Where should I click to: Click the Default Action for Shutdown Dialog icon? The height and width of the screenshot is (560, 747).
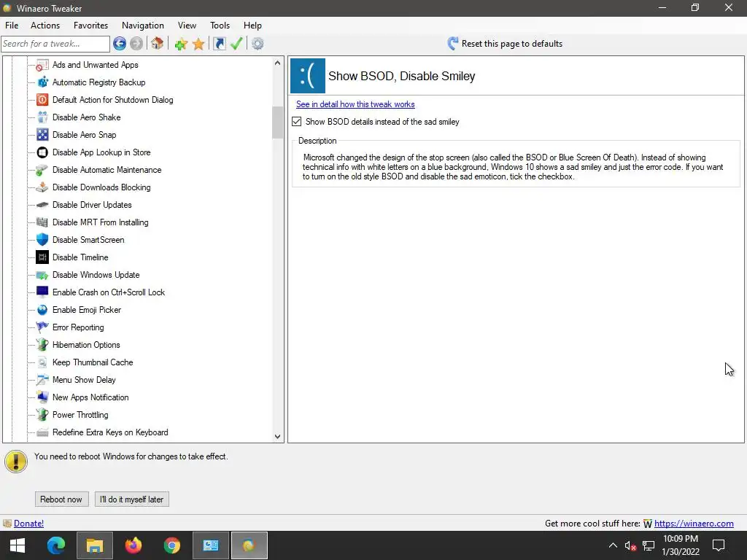tap(42, 100)
